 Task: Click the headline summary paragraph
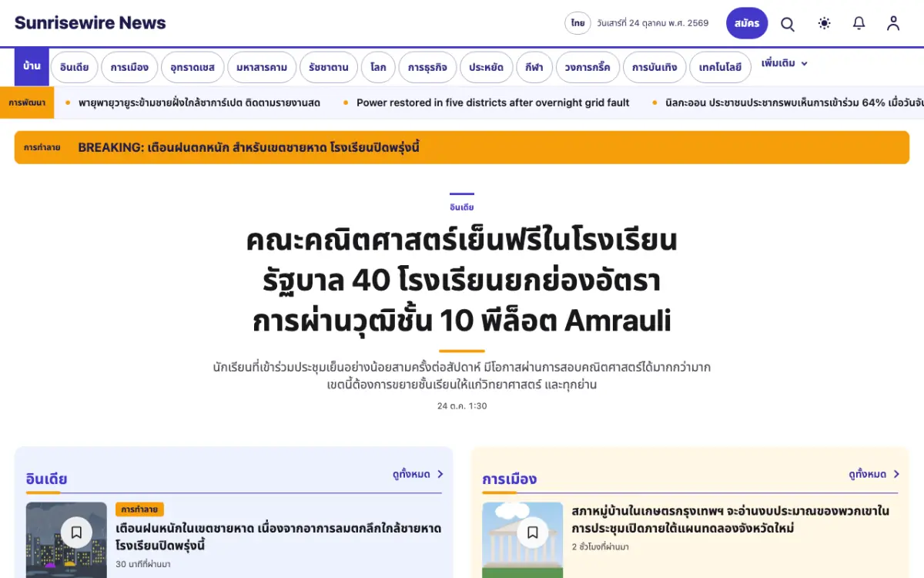(462, 375)
